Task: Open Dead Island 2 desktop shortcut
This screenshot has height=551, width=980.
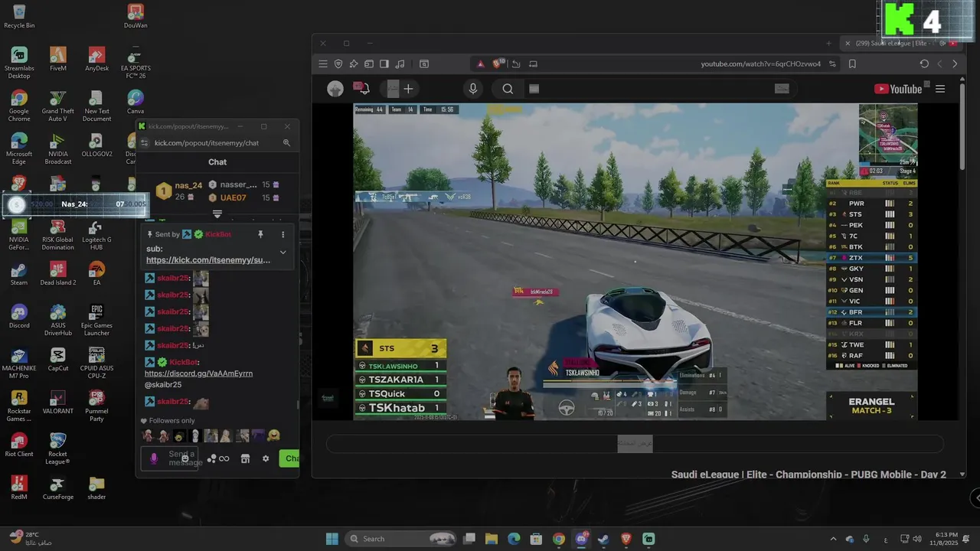Action: pyautogui.click(x=58, y=274)
